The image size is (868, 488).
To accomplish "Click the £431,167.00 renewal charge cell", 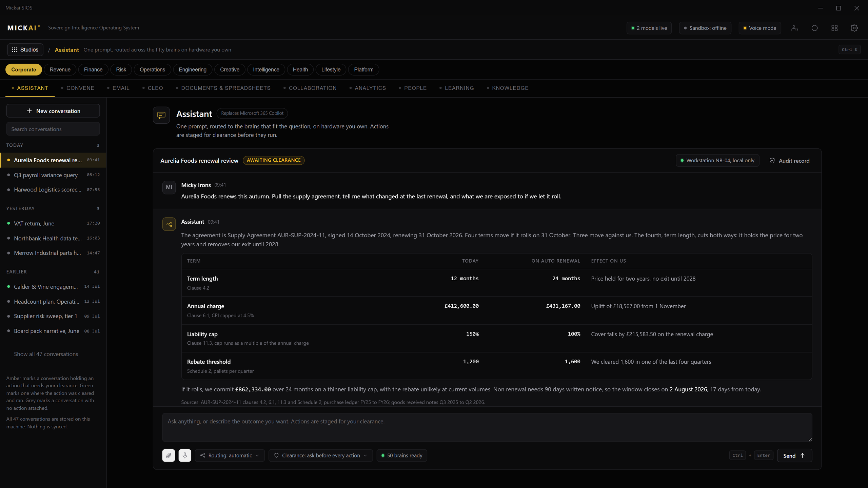I will tap(563, 306).
